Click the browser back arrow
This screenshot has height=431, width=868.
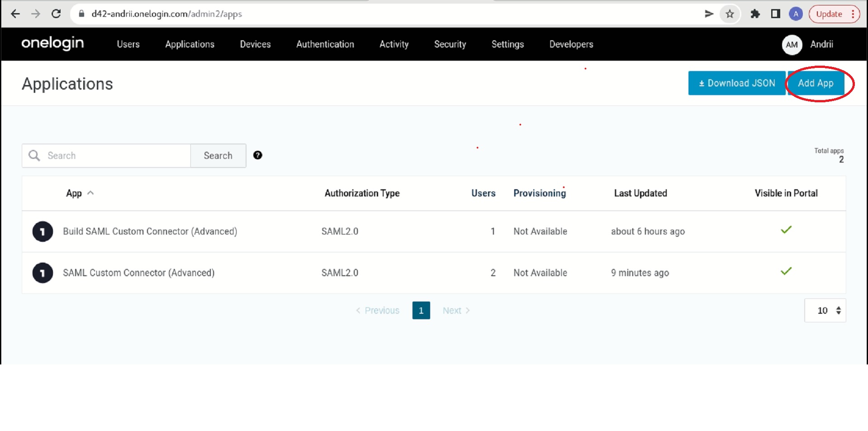15,14
